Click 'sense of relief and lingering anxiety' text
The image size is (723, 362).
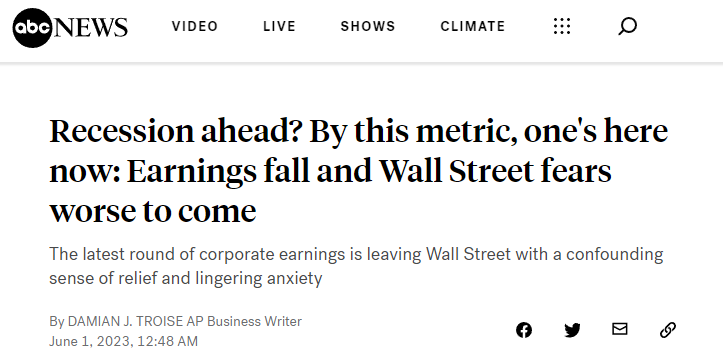(185, 279)
